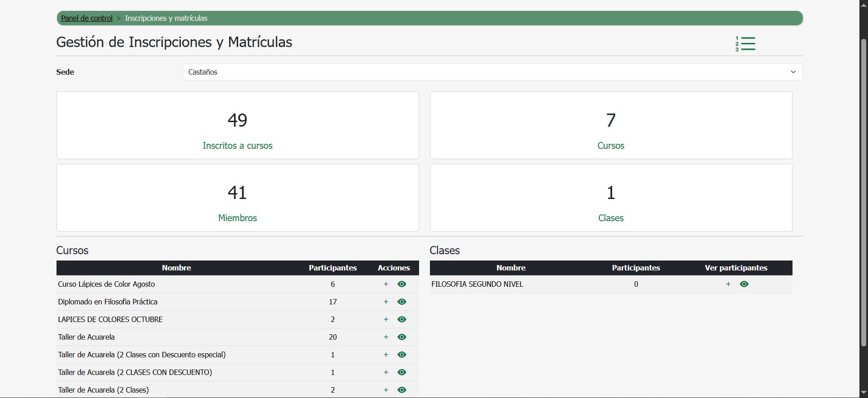Click the page scroll-down arrow
The width and height of the screenshot is (868, 398).
coord(863,393)
